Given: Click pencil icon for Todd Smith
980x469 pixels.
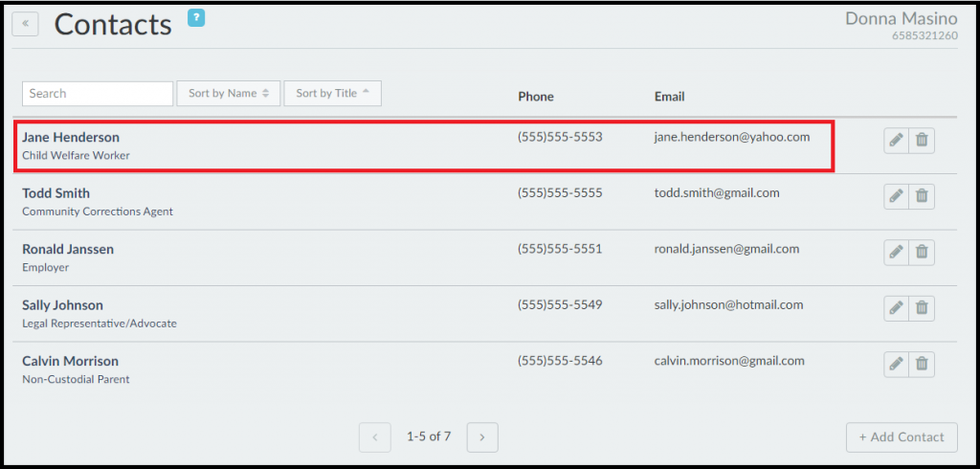Looking at the screenshot, I should click(x=896, y=196).
